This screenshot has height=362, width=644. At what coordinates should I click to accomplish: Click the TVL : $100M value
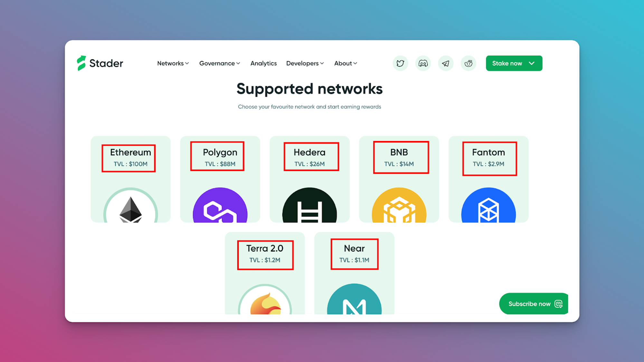pyautogui.click(x=130, y=164)
